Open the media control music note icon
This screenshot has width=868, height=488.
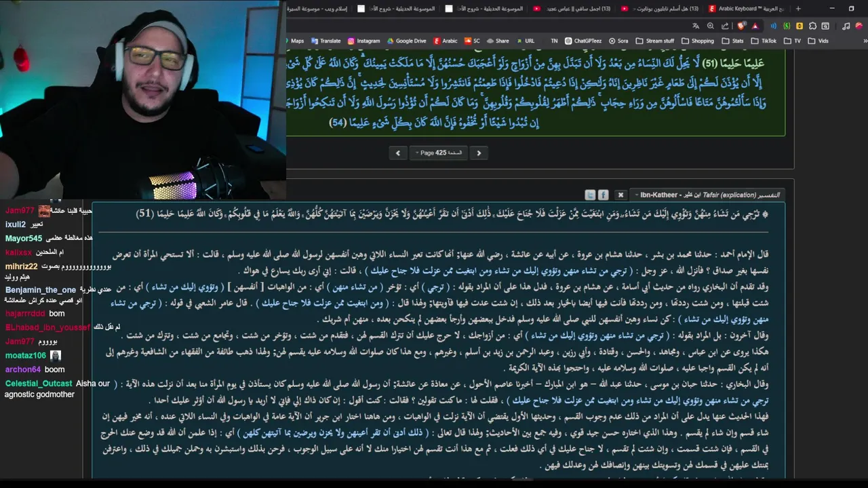tap(846, 26)
